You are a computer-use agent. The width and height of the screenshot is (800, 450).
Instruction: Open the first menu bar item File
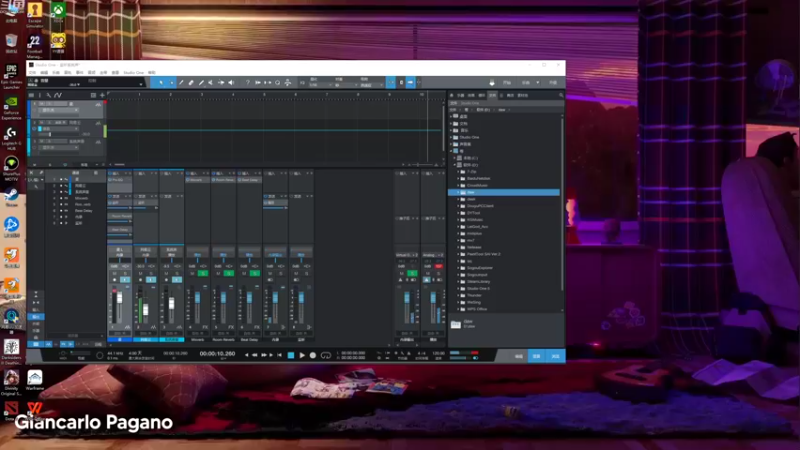pyautogui.click(x=32, y=73)
